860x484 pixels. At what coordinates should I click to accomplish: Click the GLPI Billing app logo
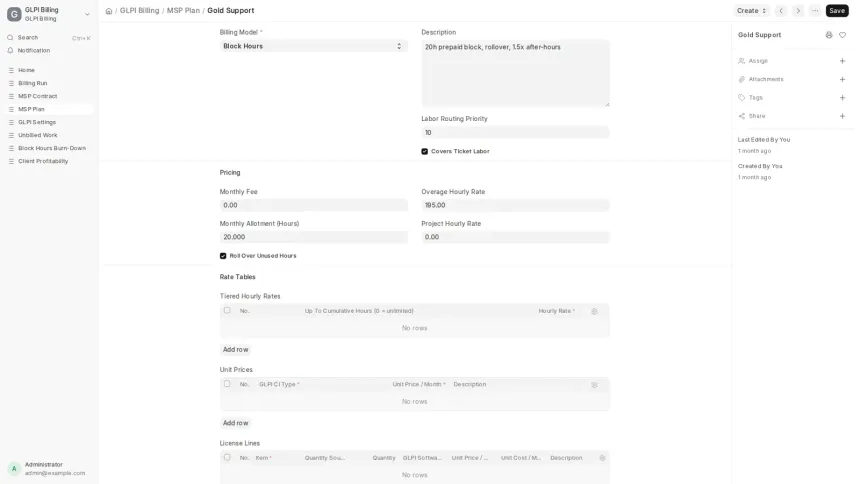[14, 14]
